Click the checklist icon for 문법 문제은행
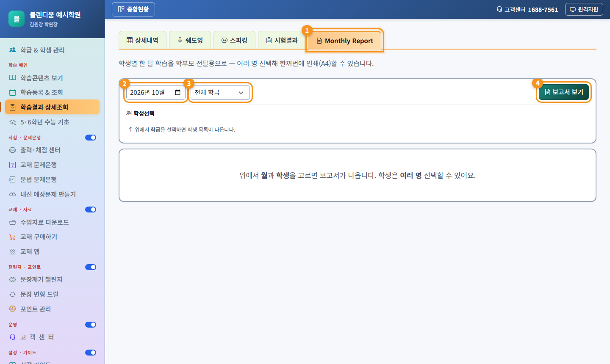 [13, 179]
